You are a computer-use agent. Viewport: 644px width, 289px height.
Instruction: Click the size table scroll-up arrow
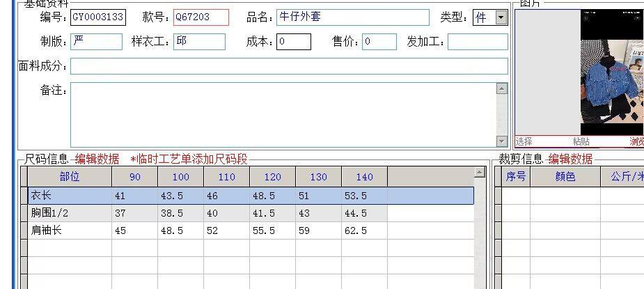tap(479, 172)
